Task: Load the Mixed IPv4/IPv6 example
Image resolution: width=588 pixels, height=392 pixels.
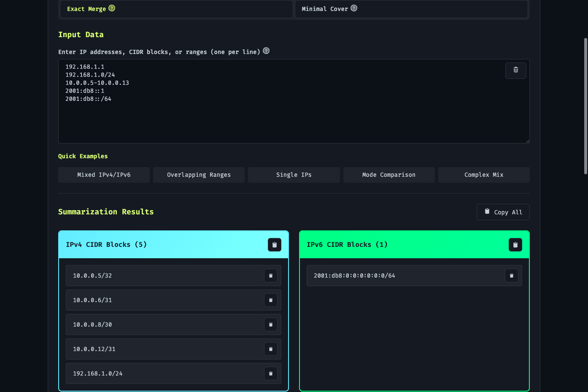Action: pyautogui.click(x=104, y=175)
